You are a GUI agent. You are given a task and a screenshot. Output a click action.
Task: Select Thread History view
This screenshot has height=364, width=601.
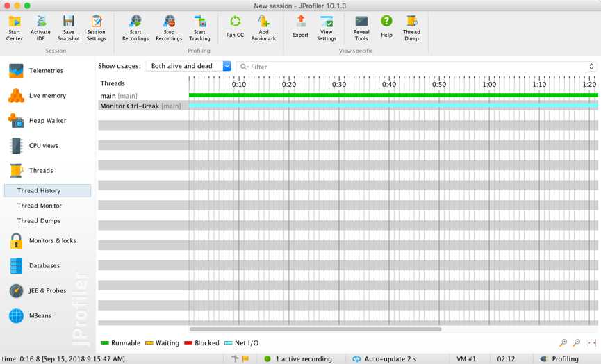click(47, 190)
